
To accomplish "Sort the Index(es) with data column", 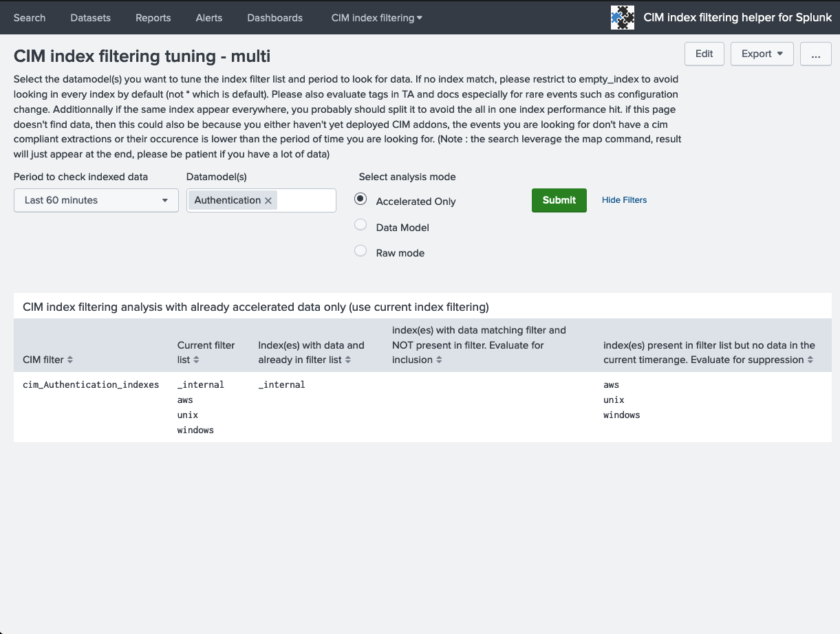I will pos(348,360).
